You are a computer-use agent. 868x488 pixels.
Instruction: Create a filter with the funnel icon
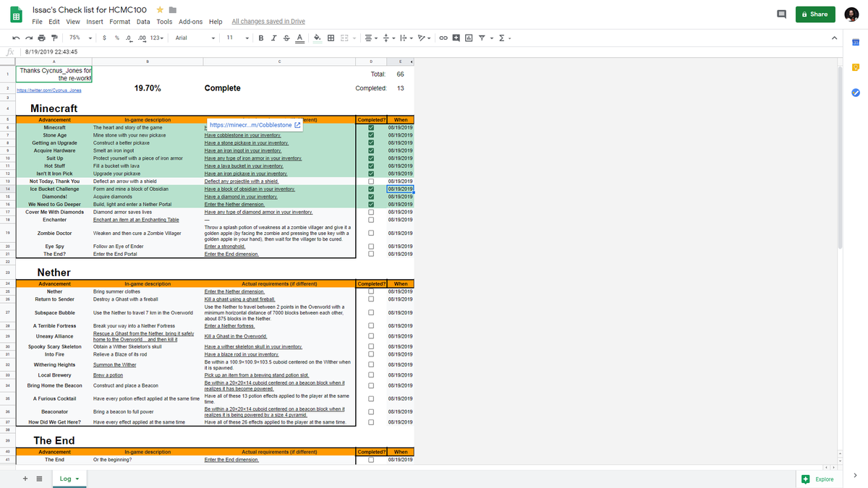480,38
